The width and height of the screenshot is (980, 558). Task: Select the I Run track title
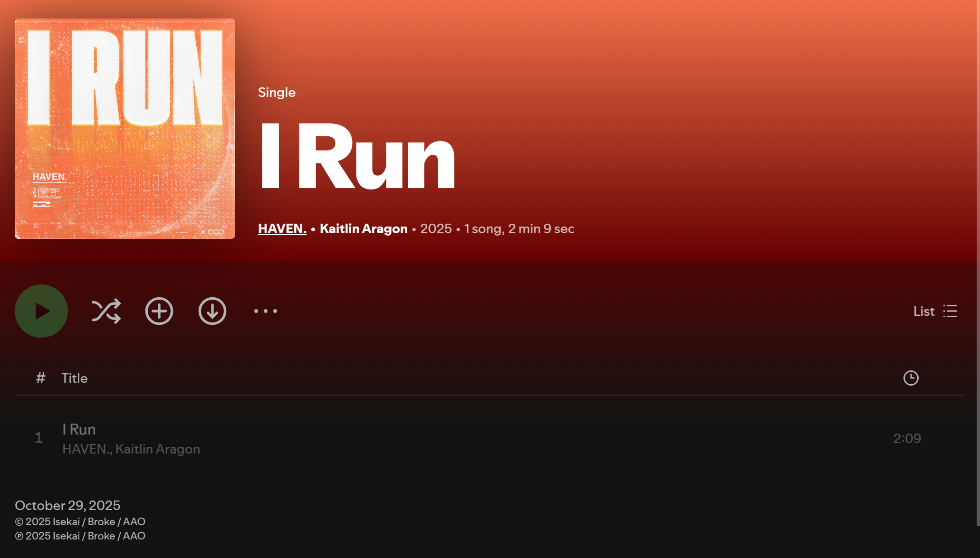click(79, 429)
